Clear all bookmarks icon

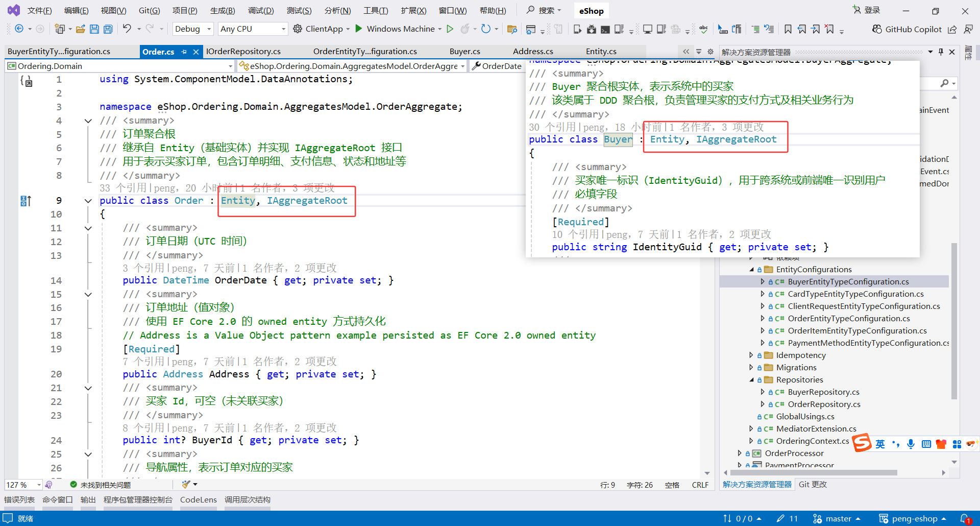(830, 29)
